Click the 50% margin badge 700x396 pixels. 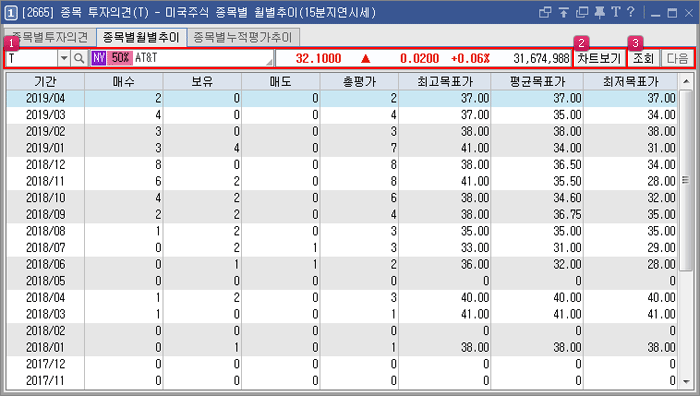coord(120,58)
